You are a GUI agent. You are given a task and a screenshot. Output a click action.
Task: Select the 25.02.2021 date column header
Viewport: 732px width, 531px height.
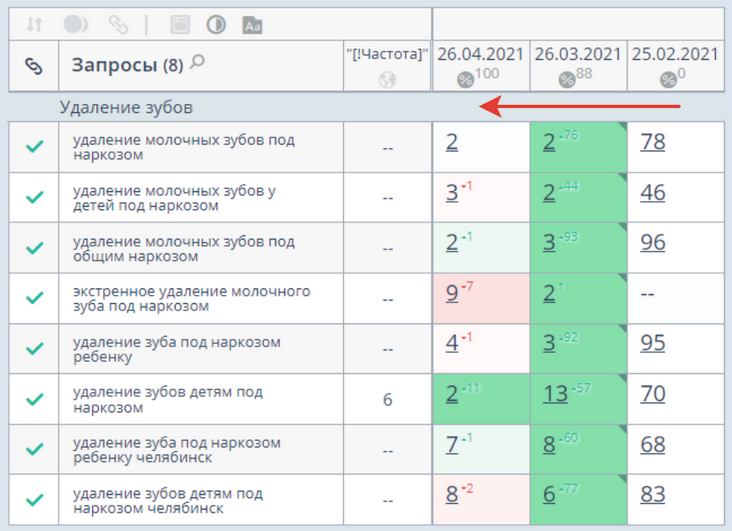point(676,65)
